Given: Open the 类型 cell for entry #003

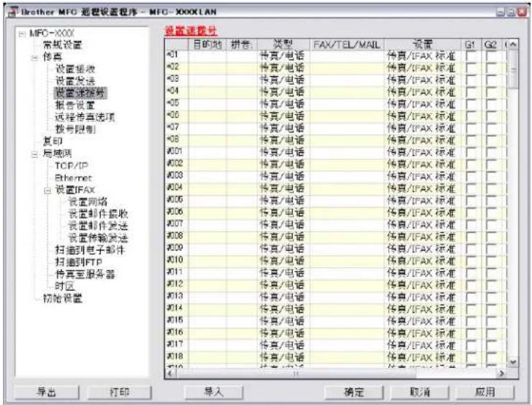Looking at the screenshot, I should [x=284, y=176].
